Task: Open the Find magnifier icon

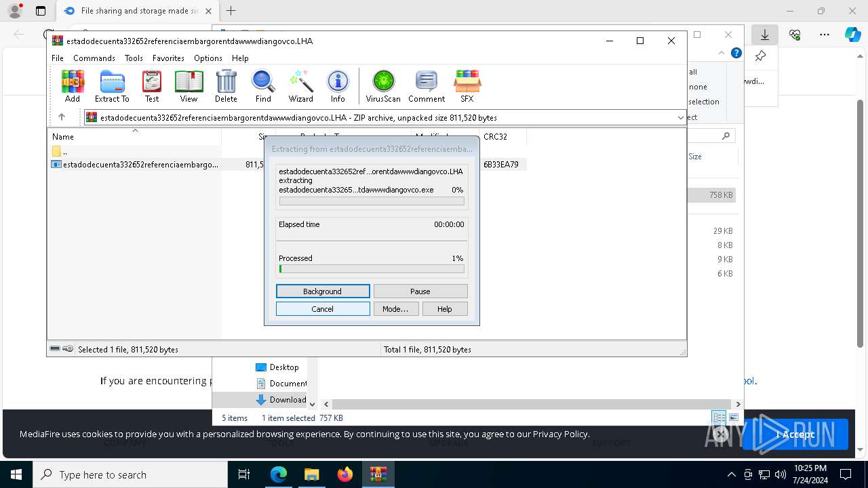Action: tap(263, 86)
